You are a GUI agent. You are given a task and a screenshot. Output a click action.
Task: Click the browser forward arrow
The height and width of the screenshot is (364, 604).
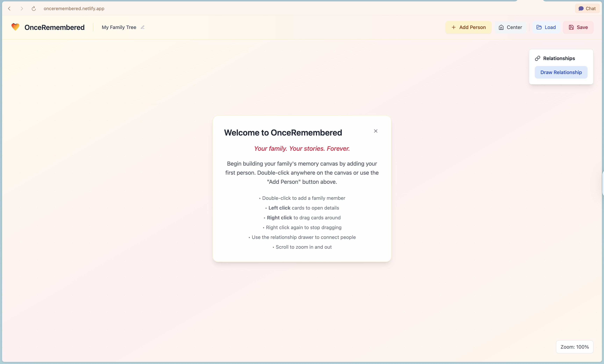point(21,9)
